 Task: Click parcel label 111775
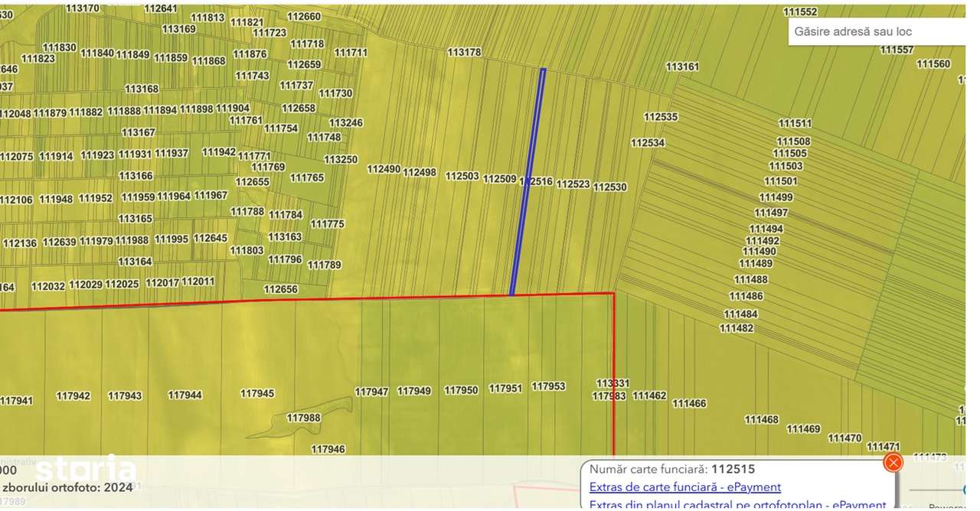click(x=328, y=224)
